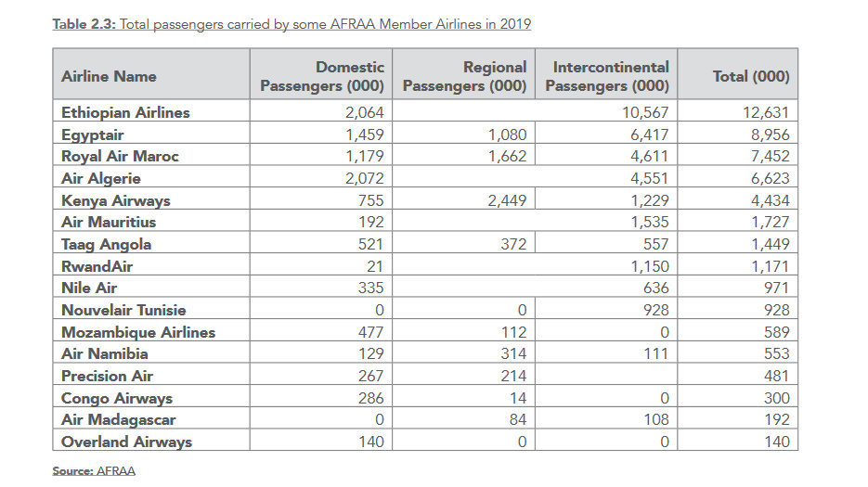Select the Domestic Passengers (000) header

pos(321,76)
